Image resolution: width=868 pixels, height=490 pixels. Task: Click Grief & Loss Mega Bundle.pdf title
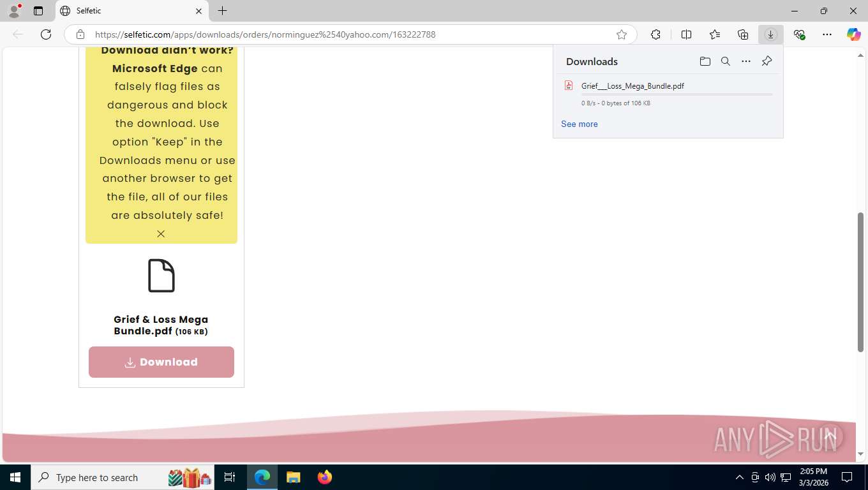(x=161, y=325)
